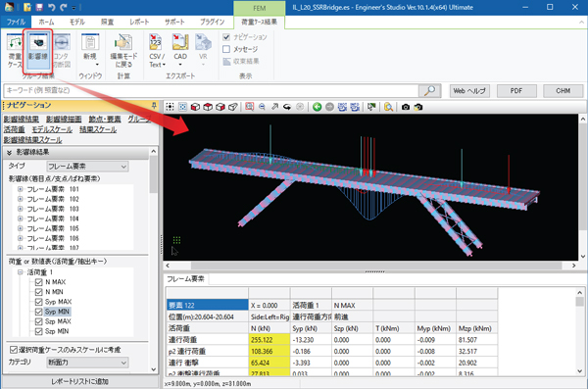
Task: Click the レポートリストに追加 button
Action: point(80,381)
